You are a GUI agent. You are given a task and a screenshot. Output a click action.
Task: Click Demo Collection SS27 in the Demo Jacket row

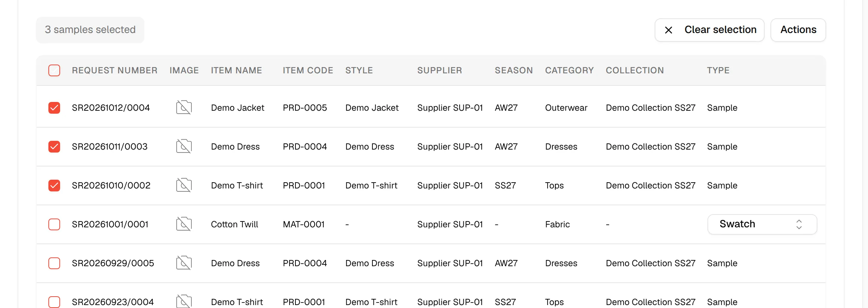(651, 108)
